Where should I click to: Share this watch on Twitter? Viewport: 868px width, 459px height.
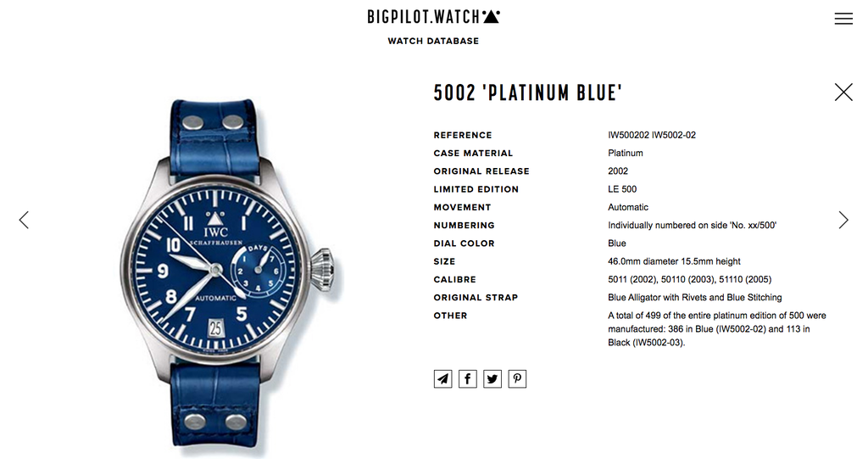[x=492, y=379]
